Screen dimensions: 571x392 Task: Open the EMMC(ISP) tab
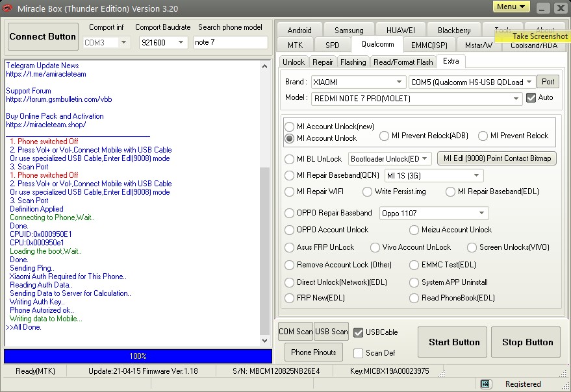[429, 45]
